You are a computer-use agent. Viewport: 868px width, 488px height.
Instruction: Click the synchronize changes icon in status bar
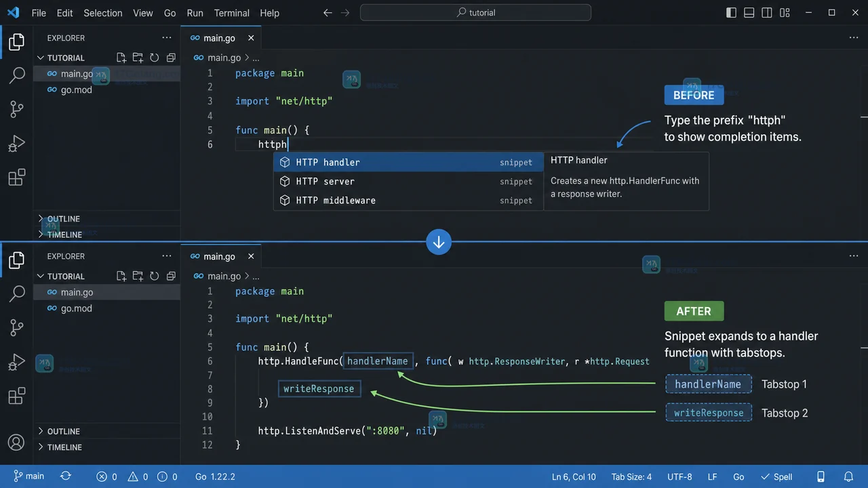[66, 476]
